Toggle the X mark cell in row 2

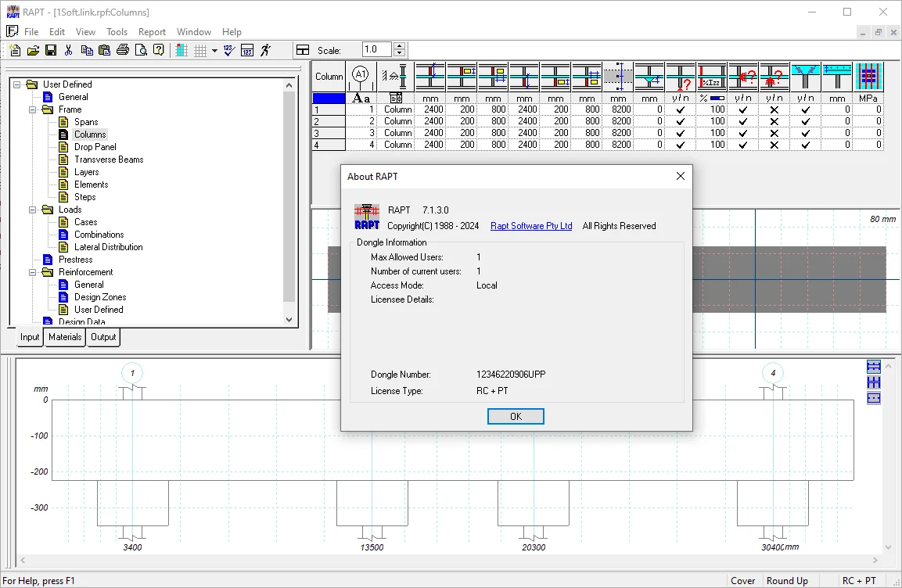pyautogui.click(x=774, y=121)
